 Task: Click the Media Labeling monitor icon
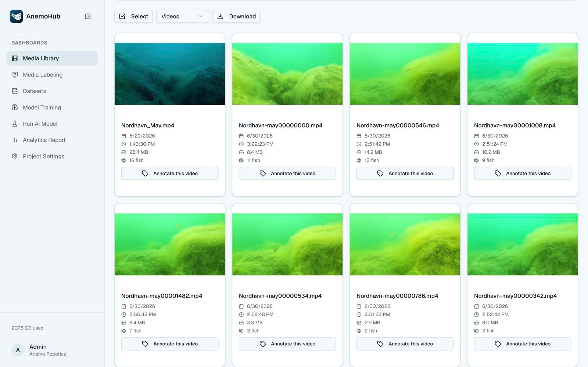[x=15, y=75]
